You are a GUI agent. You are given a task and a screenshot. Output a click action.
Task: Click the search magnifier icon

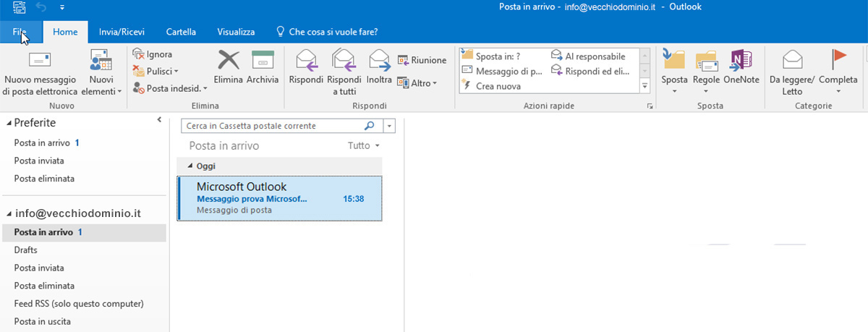pos(370,126)
